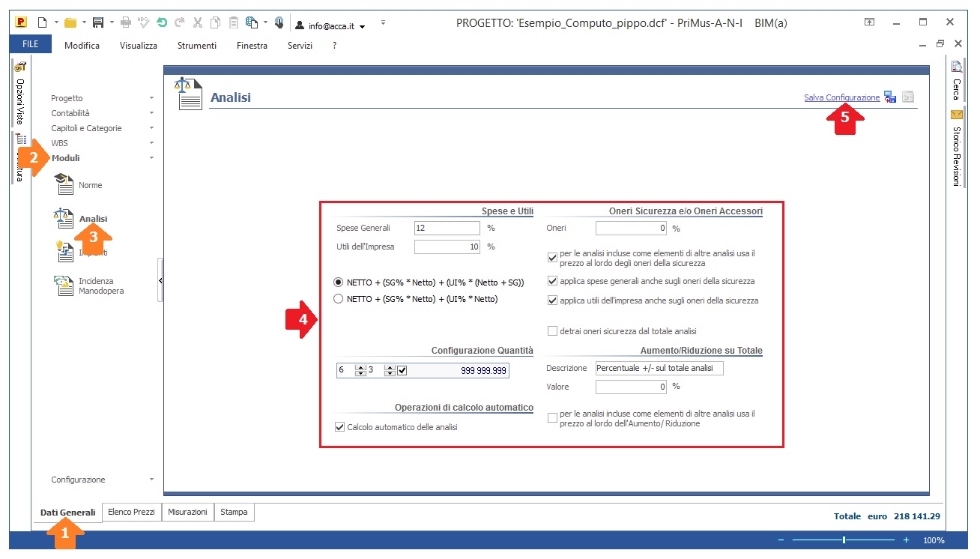
Task: Click save configuration disk icon beside link
Action: click(890, 97)
